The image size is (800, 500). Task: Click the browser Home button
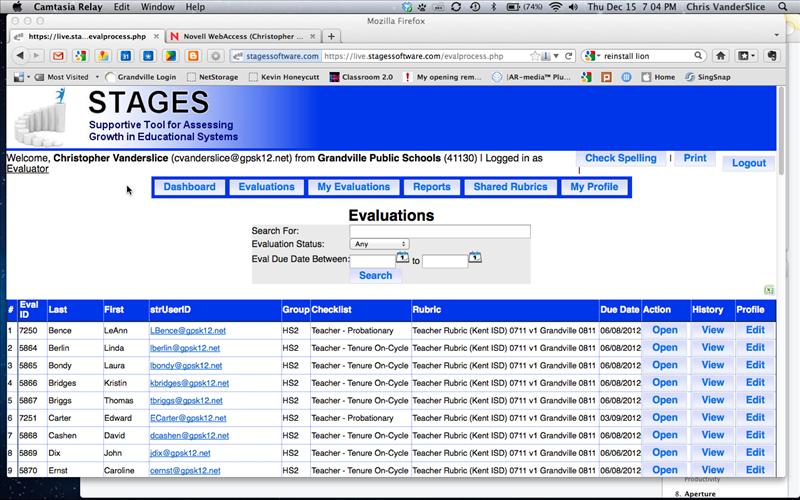click(x=720, y=56)
